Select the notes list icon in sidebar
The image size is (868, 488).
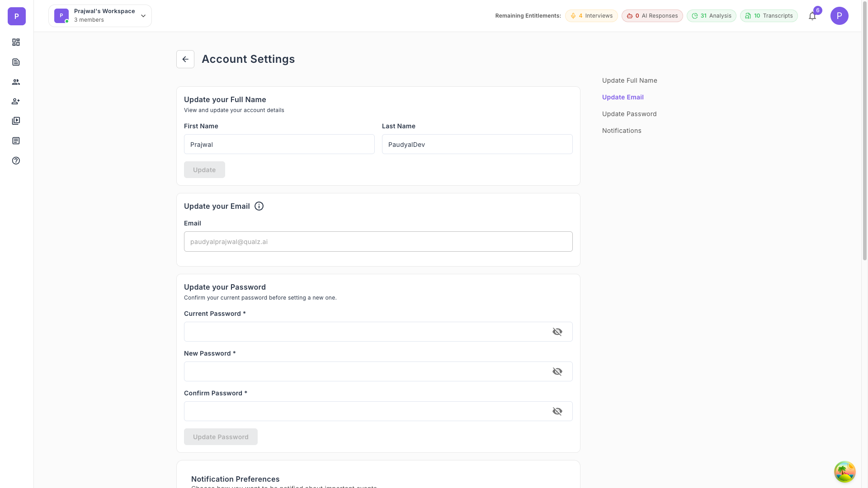(x=16, y=141)
